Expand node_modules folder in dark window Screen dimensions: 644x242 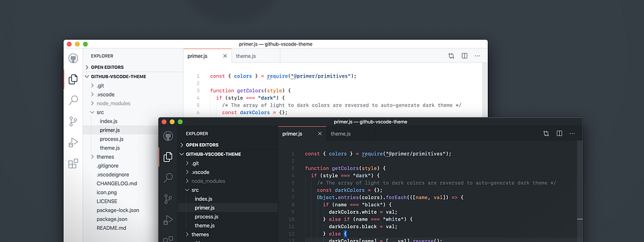pos(187,181)
